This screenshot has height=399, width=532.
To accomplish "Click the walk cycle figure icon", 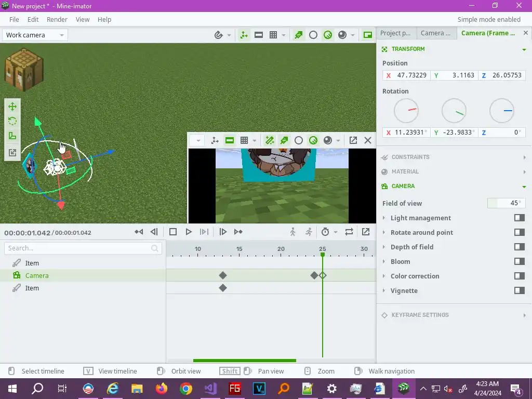I will pyautogui.click(x=293, y=232).
